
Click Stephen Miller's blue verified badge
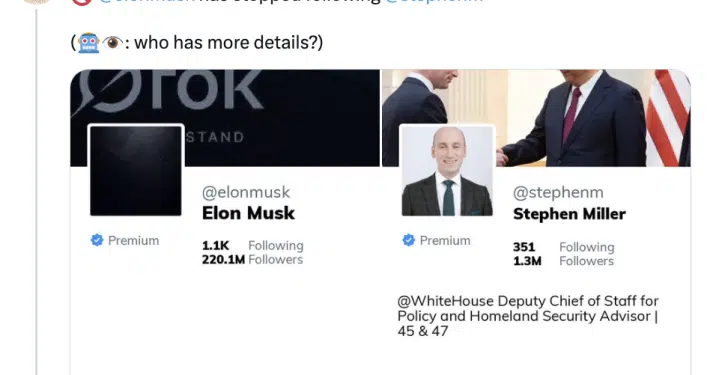[x=408, y=240]
